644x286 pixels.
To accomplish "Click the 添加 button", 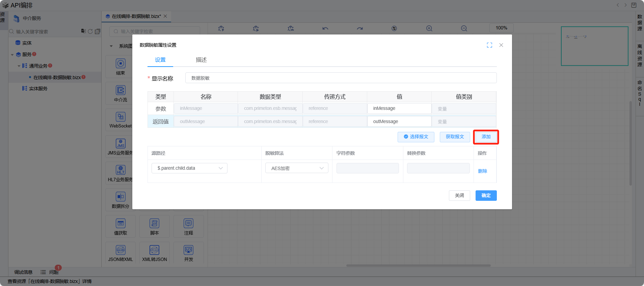I will point(486,137).
